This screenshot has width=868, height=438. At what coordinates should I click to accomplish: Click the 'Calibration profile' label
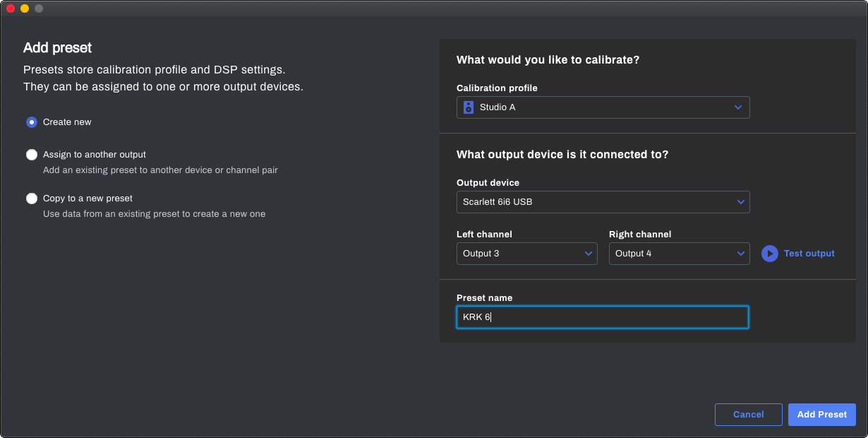point(497,88)
